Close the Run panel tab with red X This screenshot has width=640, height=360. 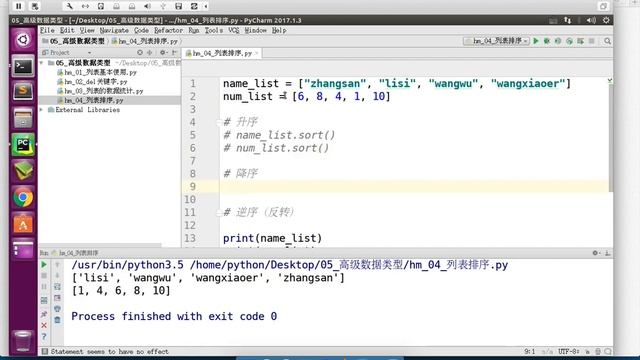[x=44, y=325]
